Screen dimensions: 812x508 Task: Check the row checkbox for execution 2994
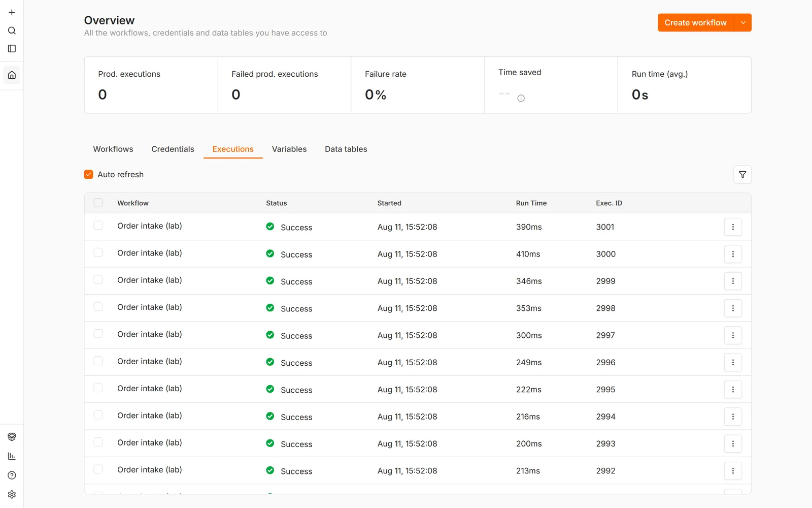pos(98,415)
